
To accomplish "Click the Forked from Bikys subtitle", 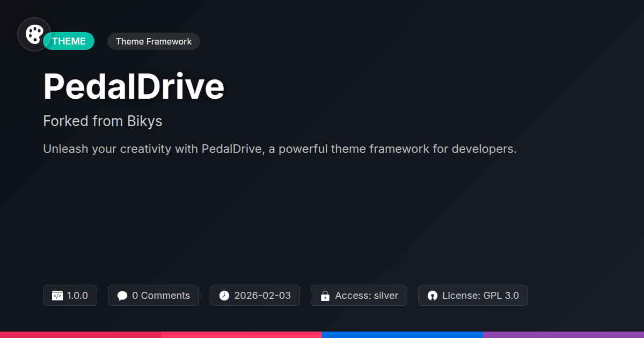I will click(x=103, y=121).
